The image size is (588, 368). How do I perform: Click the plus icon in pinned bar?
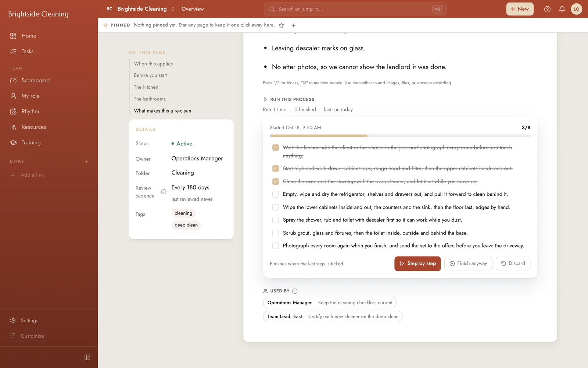pos(294,25)
